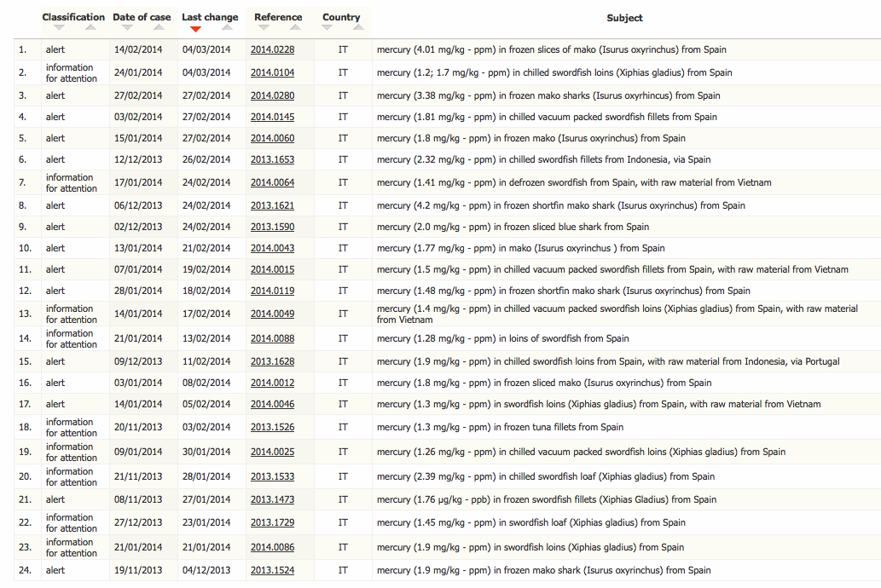Sort Country column descending
Viewport: 881px width, 588px height.
327,28
